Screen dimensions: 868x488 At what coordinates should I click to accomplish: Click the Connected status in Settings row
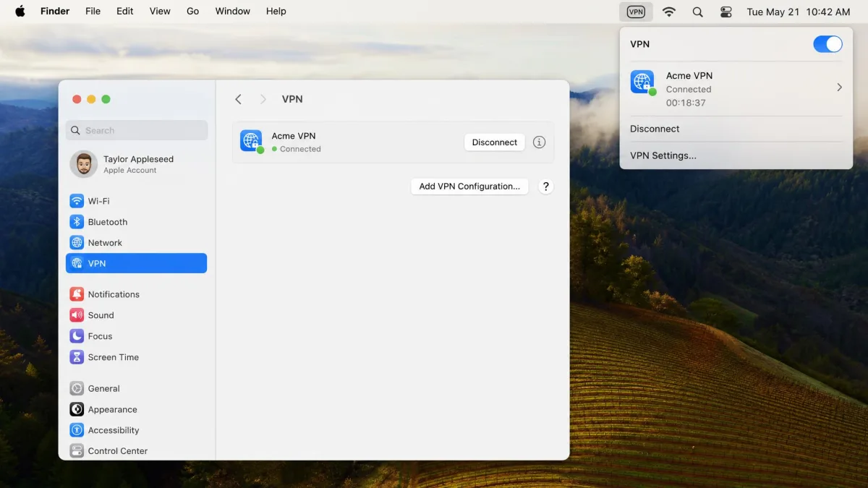click(x=300, y=149)
